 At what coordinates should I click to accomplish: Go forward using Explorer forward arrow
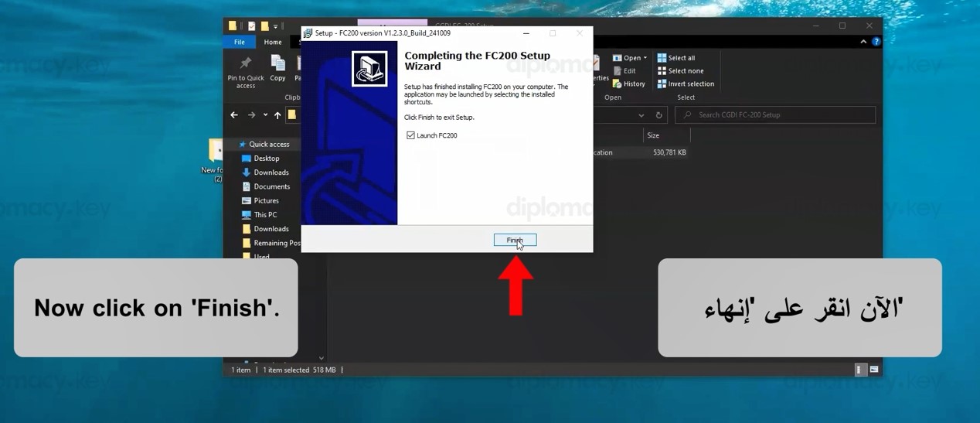coord(251,115)
